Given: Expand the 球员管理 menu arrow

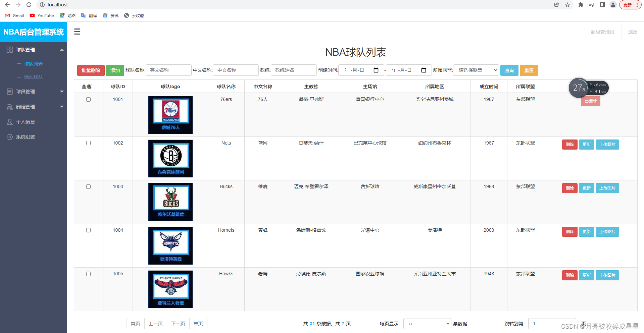Looking at the screenshot, I should 62,92.
